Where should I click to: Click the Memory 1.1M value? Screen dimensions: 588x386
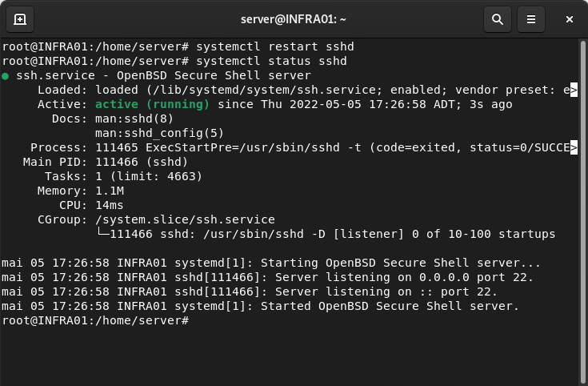coord(109,191)
